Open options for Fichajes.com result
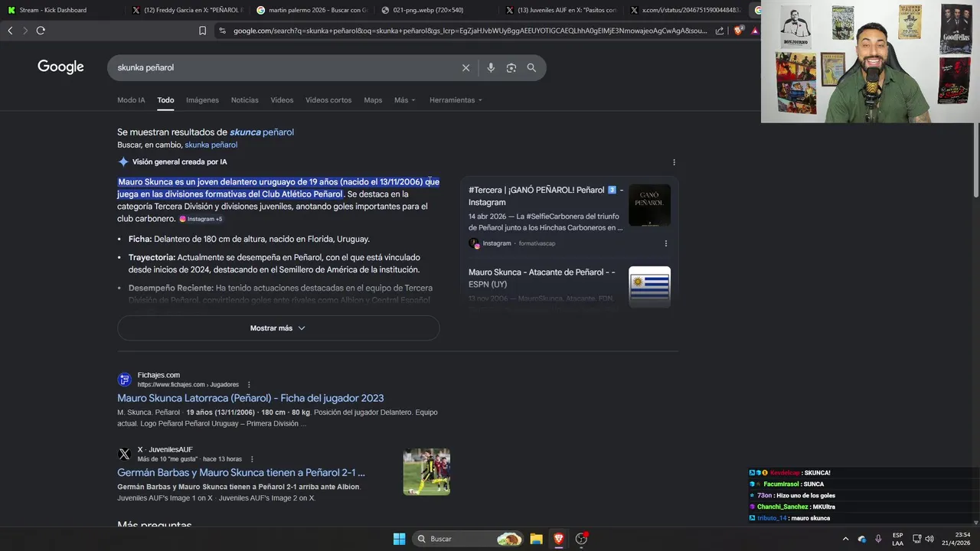Screen dimensions: 980x551 click(249, 385)
